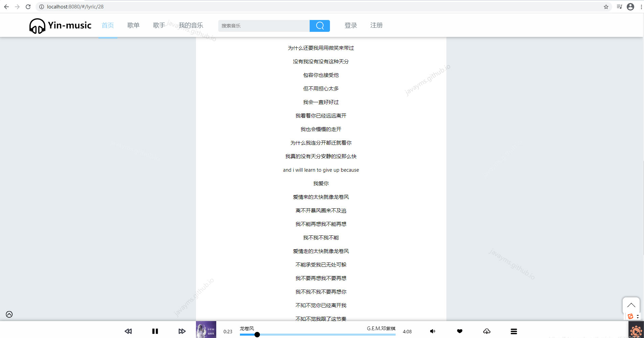Bookmark this page with star icon
644x338 pixels.
[606, 6]
